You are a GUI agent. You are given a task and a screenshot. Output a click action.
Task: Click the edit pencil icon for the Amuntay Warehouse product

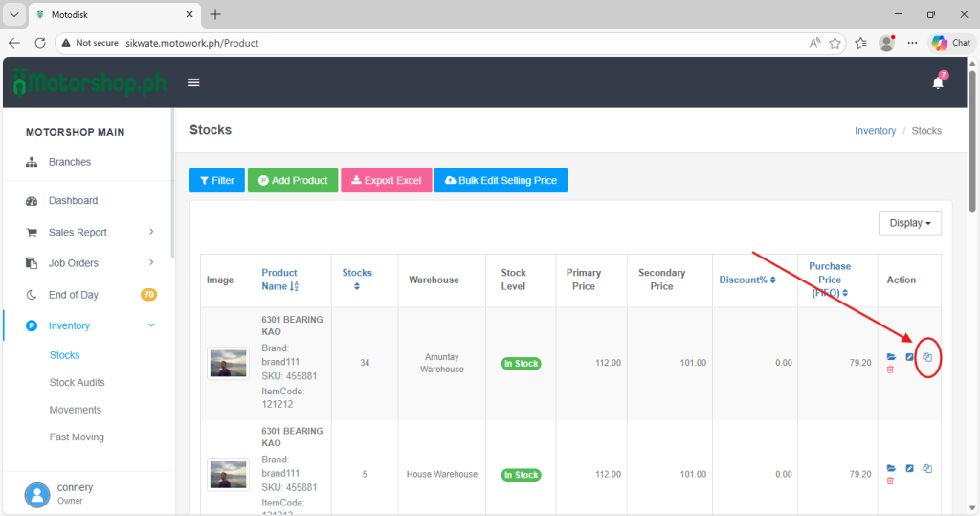pos(909,357)
